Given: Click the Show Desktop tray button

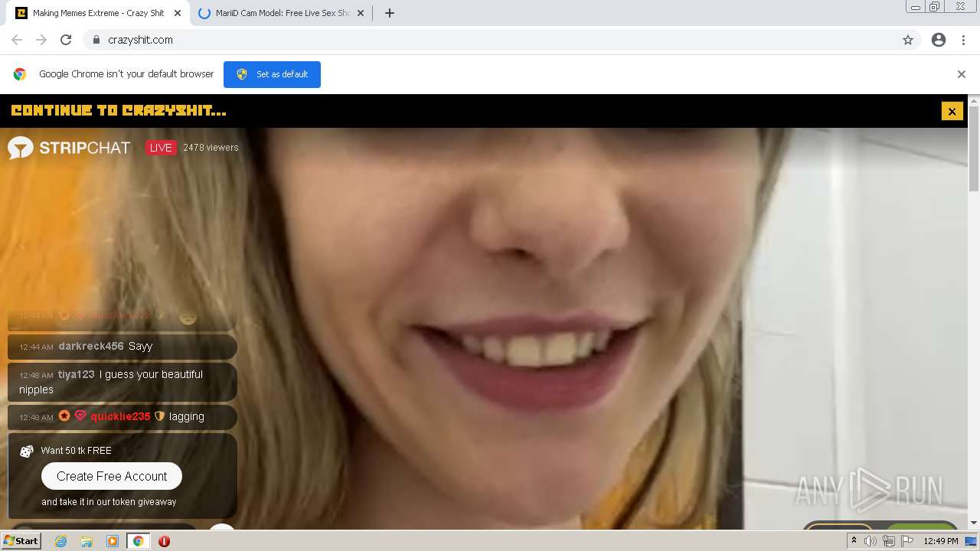Looking at the screenshot, I should [x=972, y=541].
